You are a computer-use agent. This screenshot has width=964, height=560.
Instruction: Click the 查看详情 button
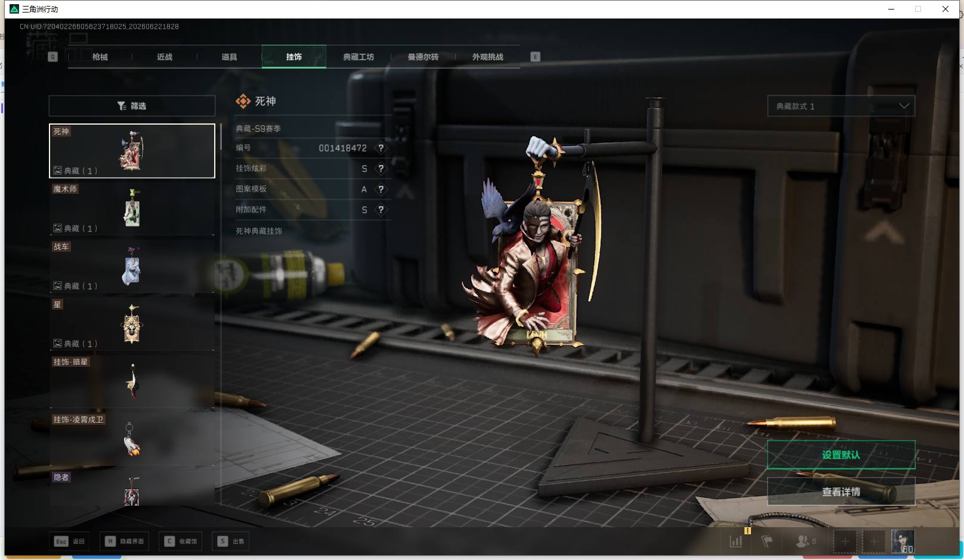click(x=841, y=491)
